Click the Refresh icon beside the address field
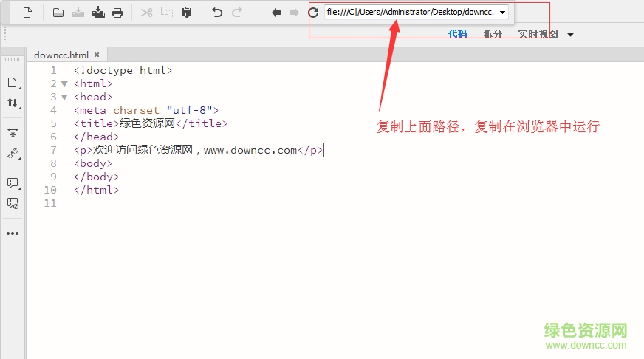Viewport: 644px width, 359px height. [x=313, y=13]
